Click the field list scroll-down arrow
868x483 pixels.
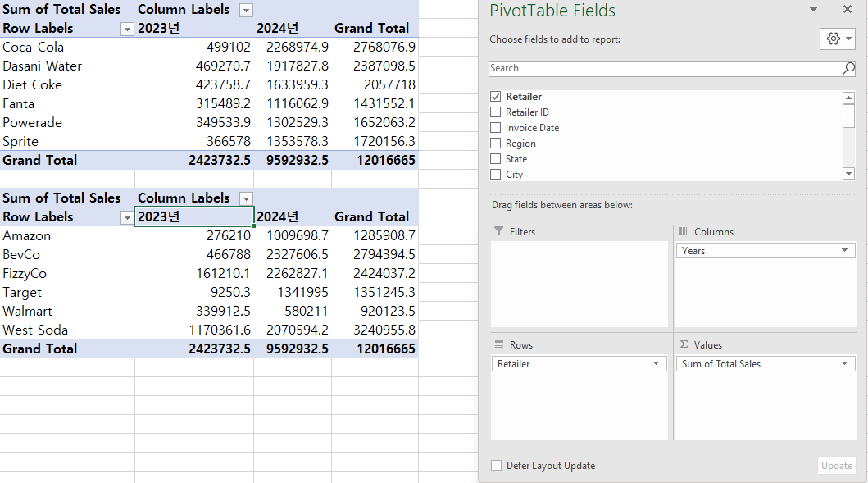848,174
